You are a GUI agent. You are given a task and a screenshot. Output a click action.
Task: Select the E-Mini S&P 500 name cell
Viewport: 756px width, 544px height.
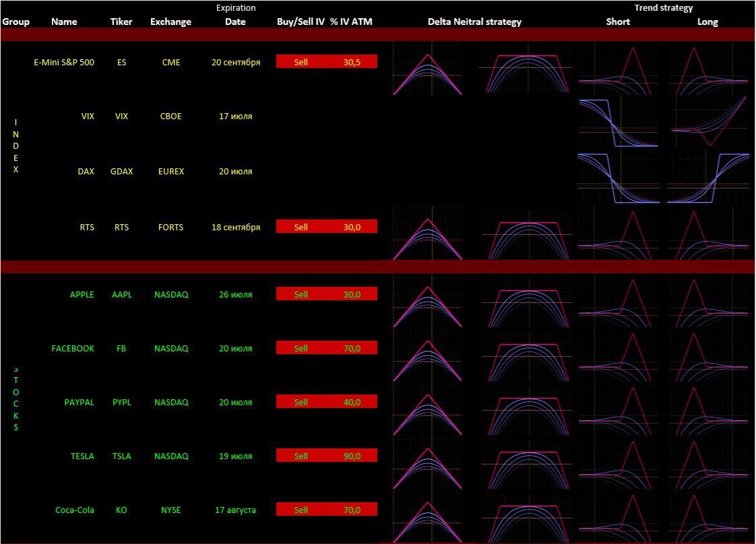64,62
